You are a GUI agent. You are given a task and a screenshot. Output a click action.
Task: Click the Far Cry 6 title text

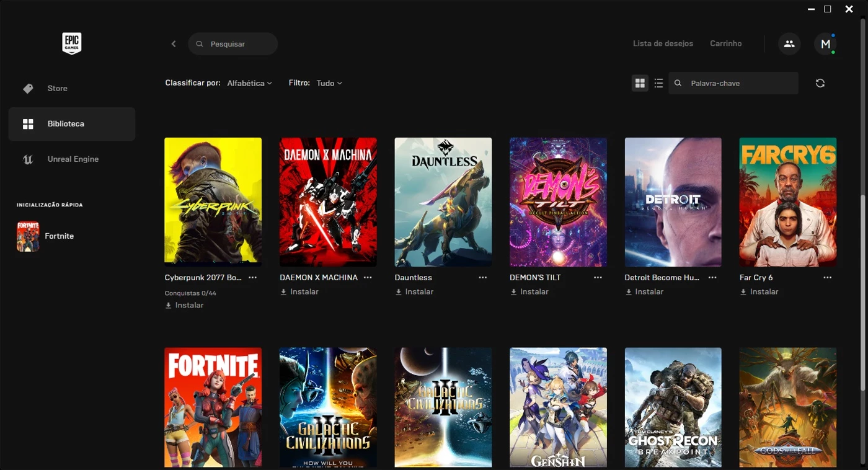(756, 277)
